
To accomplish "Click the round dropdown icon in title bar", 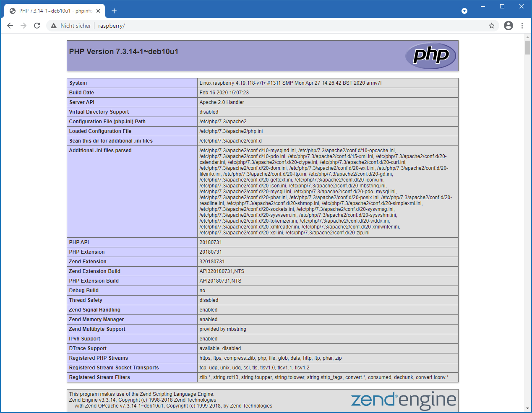I will point(464,11).
